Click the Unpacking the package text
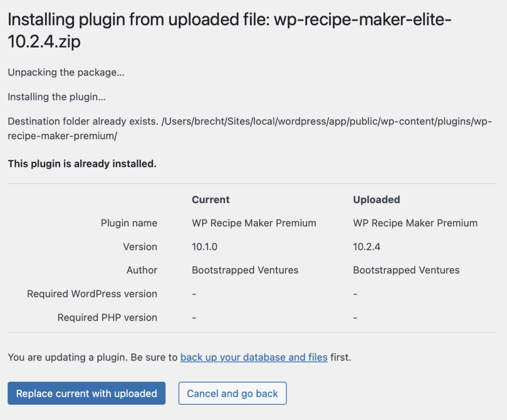This screenshot has width=507, height=420. [x=66, y=73]
